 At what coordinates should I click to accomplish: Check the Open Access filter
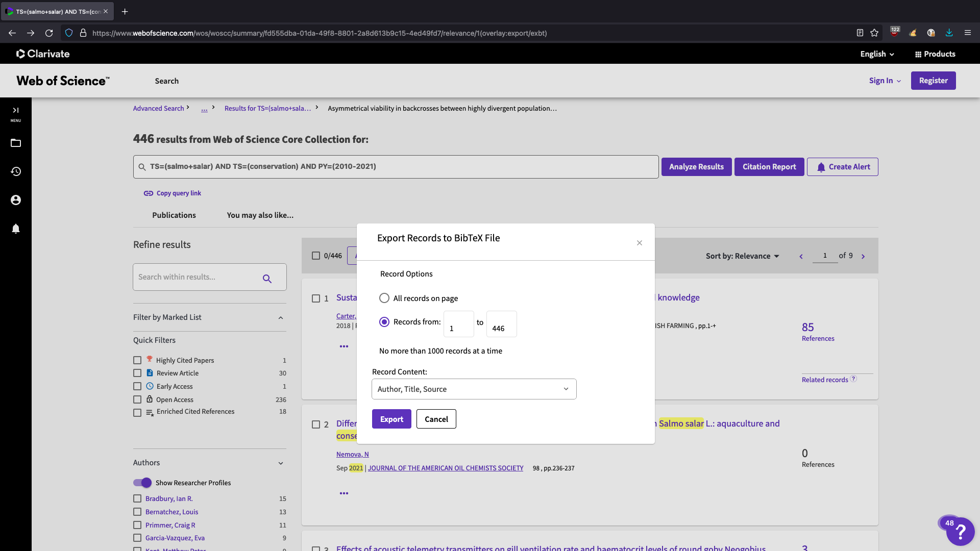click(x=137, y=400)
